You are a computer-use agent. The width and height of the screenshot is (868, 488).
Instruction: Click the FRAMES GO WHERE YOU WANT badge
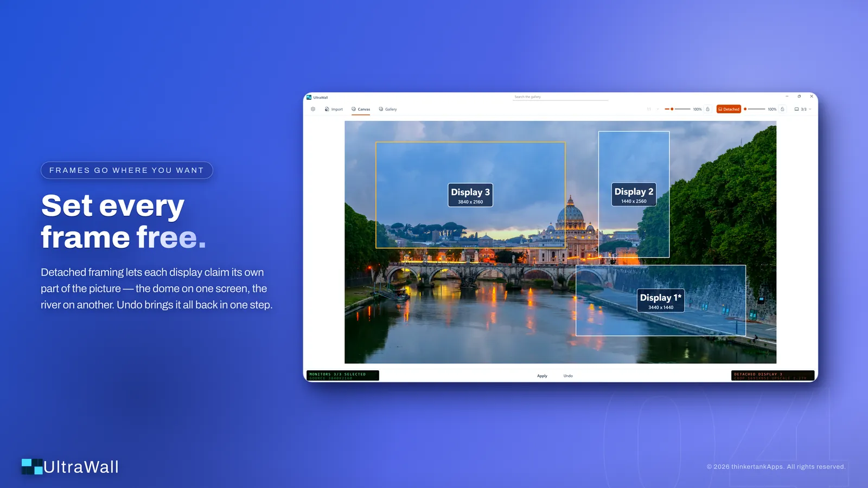coord(127,170)
